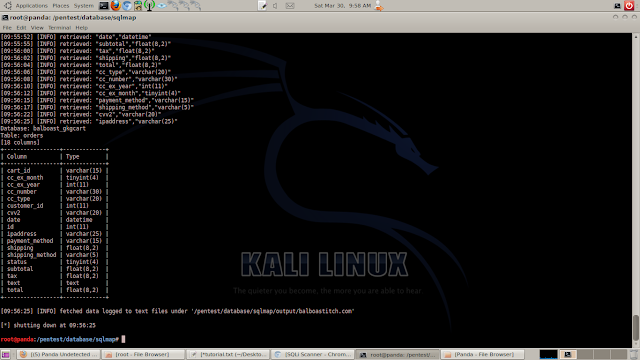Image resolution: width=640 pixels, height=360 pixels.
Task: Click the shipping_method column row
Action: tap(54, 255)
